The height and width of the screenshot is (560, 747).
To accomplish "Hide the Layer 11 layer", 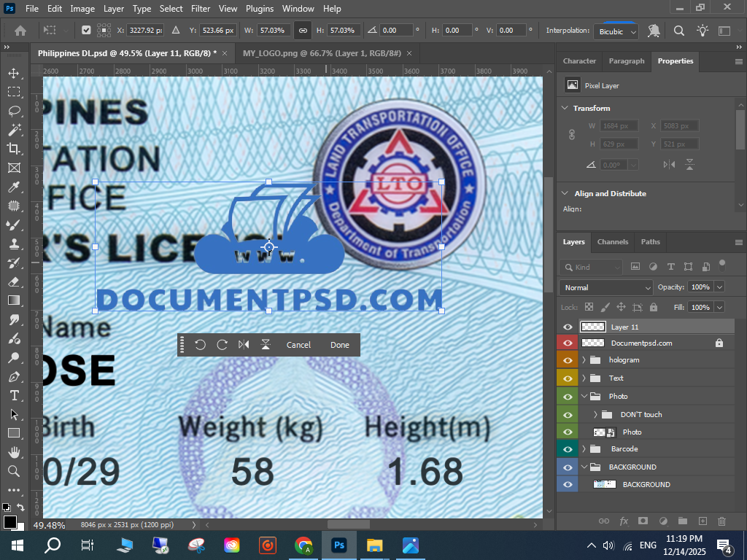I will pos(568,327).
